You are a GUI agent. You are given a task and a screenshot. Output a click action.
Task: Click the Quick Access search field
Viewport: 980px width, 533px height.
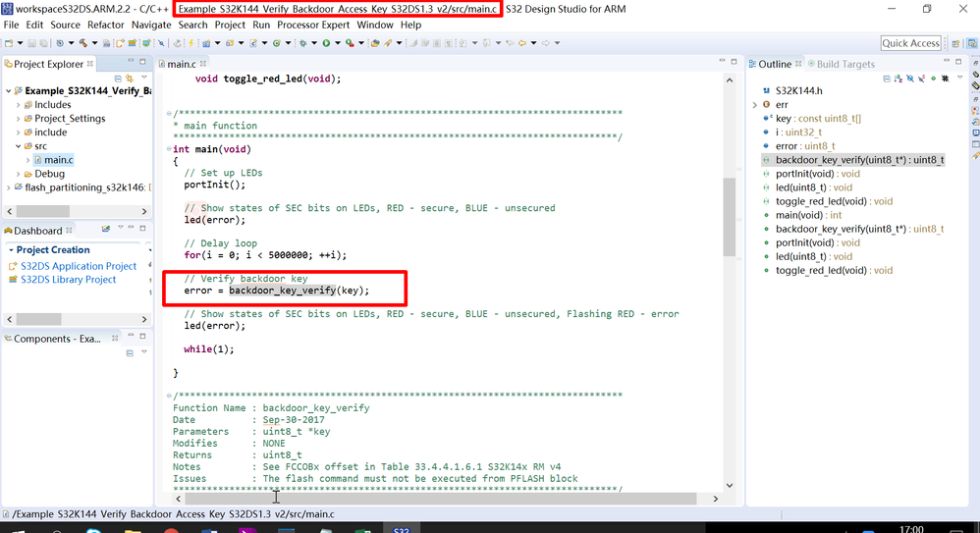pos(910,43)
